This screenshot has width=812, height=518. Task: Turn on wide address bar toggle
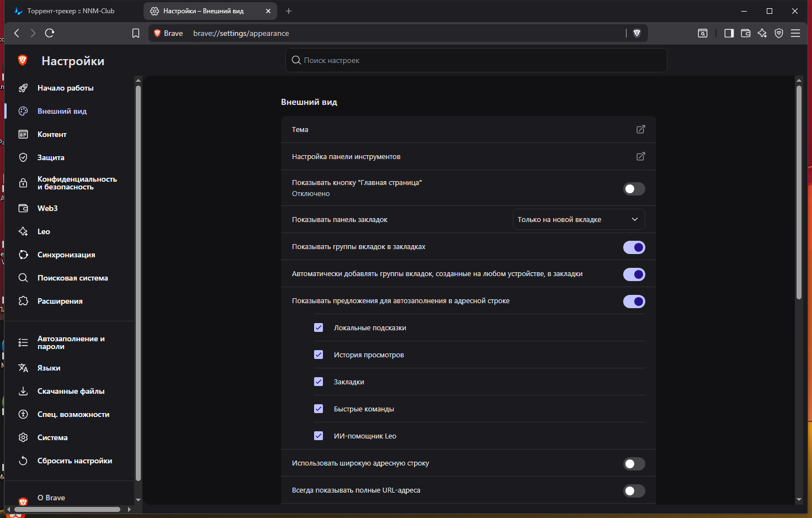coord(634,464)
